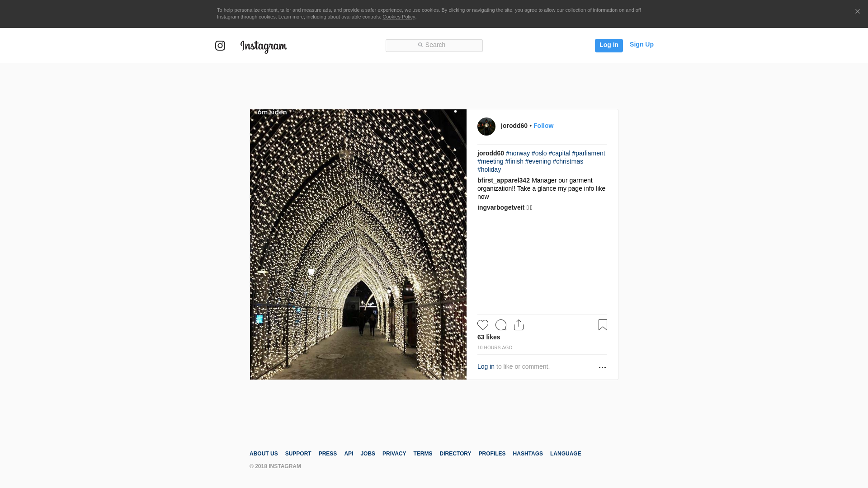
Task: Open HASHTAGS footer menu item
Action: tap(528, 454)
